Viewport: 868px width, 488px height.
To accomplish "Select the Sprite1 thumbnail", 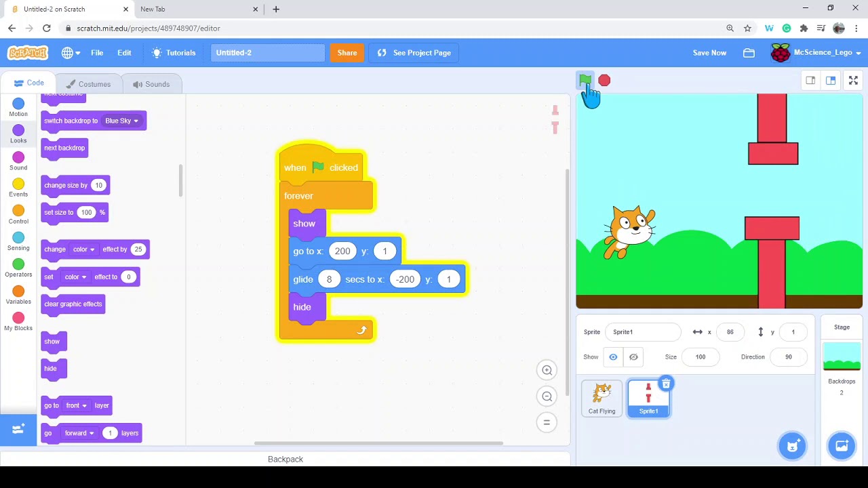I will 648,398.
